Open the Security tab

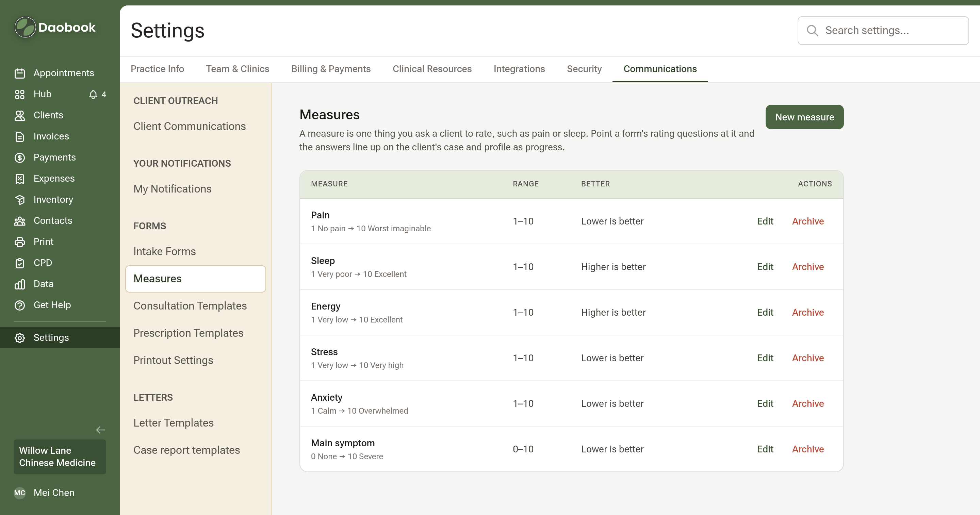[584, 69]
